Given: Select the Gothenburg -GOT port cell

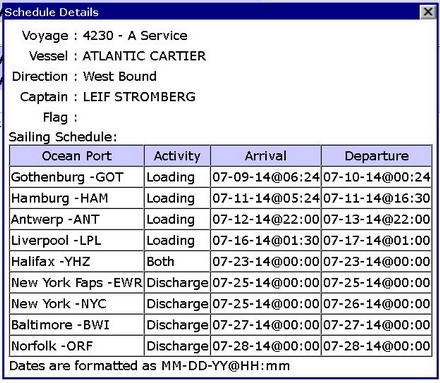Looking at the screenshot, I should pos(77,177).
